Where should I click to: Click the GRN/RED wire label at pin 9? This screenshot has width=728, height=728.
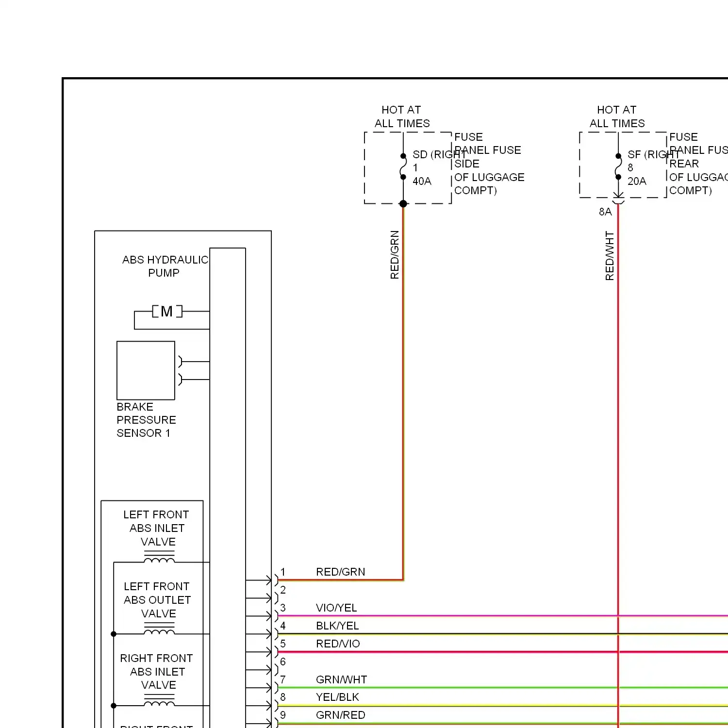click(341, 715)
